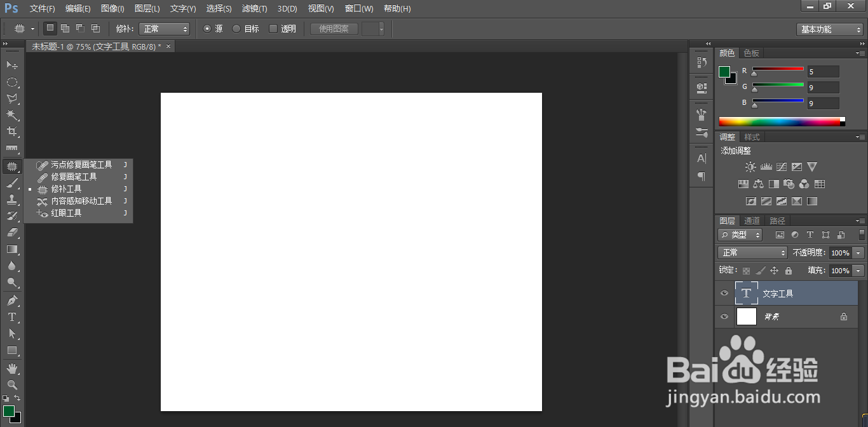Filter layers by type layers 'T' icon

[x=810, y=234]
